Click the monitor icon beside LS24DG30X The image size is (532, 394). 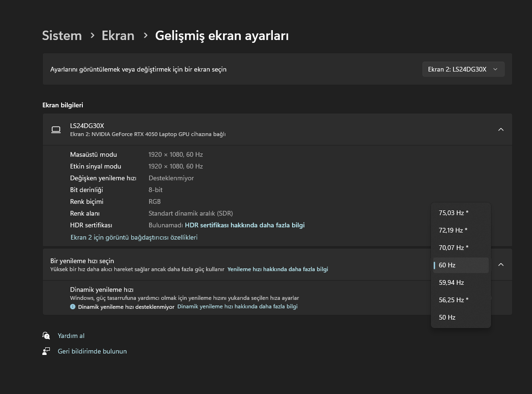pos(56,129)
